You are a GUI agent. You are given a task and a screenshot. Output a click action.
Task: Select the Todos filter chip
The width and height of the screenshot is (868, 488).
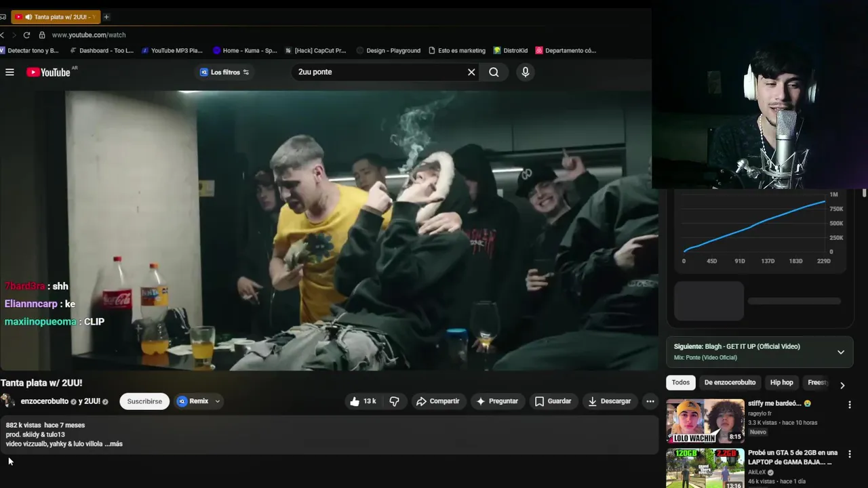tap(681, 382)
